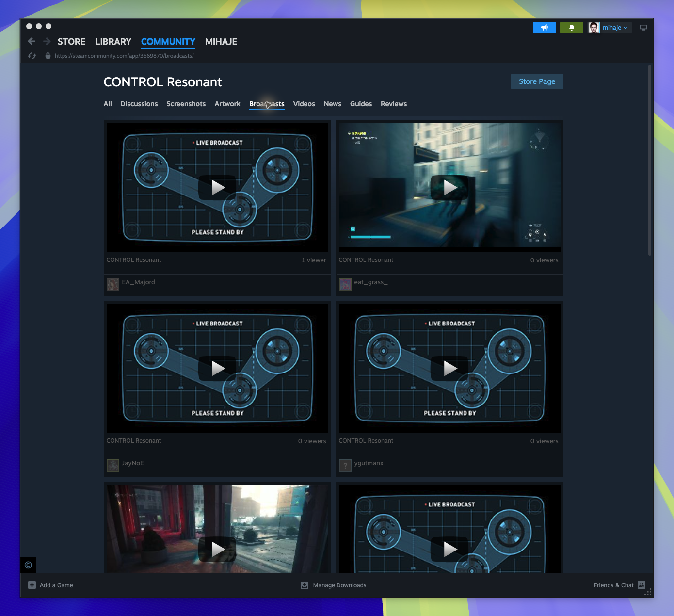Click the lock icon beside the URL
This screenshot has width=674, height=616.
pos(48,56)
